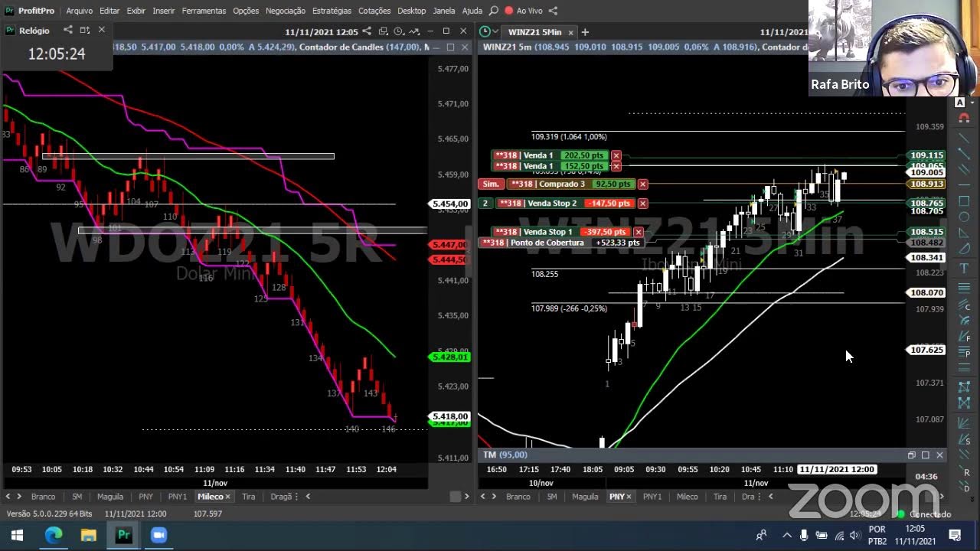Click the share icon beside Ao Vivo

point(553,11)
